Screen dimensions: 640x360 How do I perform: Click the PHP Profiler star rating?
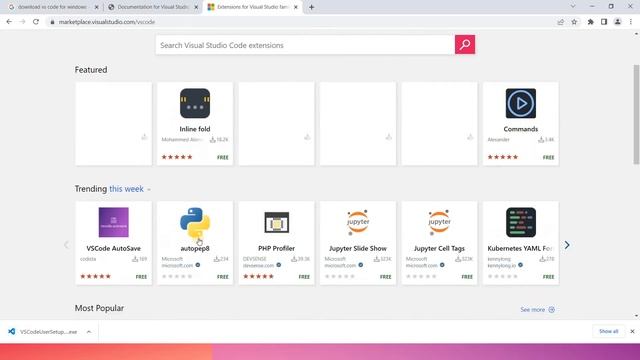coord(258,276)
